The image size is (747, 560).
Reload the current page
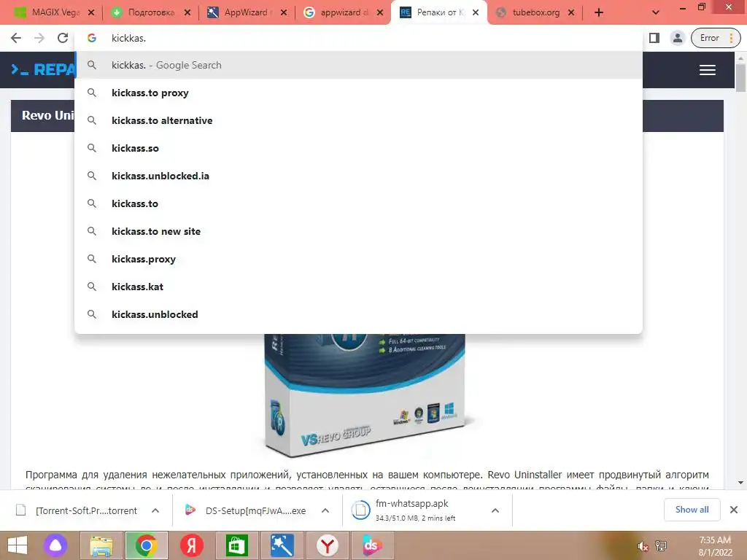(63, 38)
